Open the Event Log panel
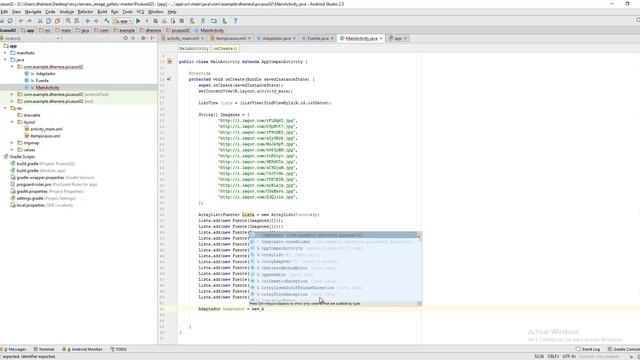Image resolution: width=640 pixels, height=360 pixels. [x=587, y=349]
